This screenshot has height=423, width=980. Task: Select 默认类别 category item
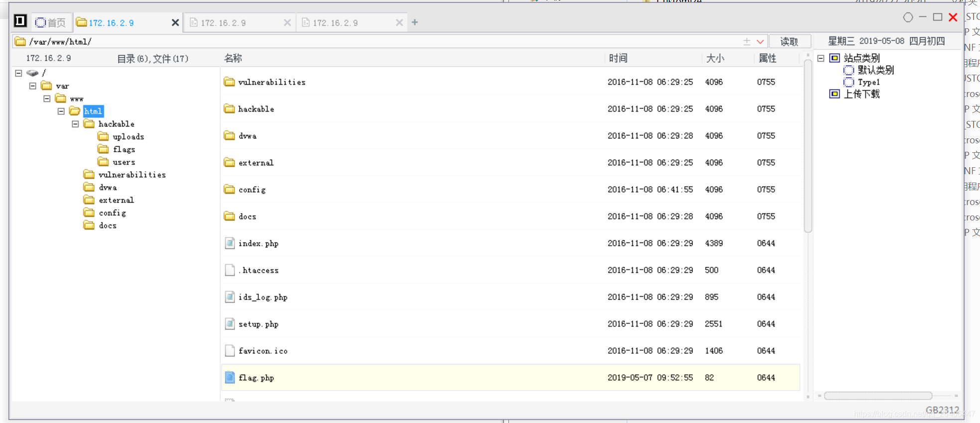pyautogui.click(x=875, y=70)
